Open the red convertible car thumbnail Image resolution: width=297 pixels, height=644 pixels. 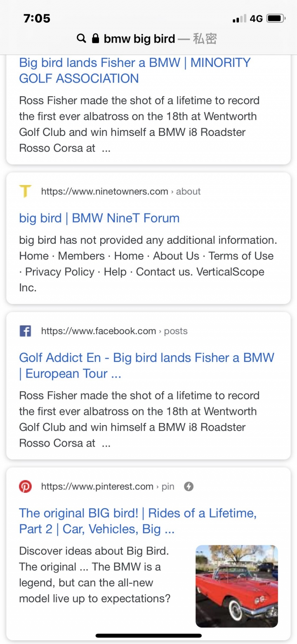coord(236,586)
